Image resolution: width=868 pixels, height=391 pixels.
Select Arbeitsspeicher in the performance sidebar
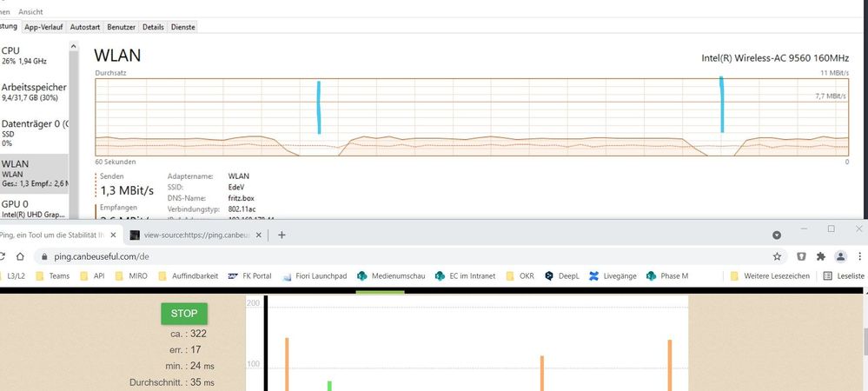34,92
